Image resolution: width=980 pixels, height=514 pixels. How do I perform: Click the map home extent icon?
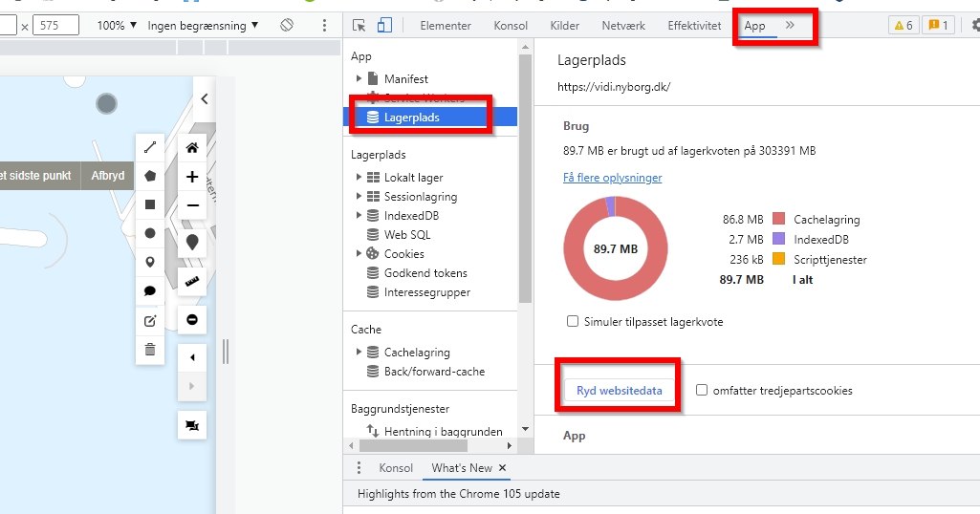coord(192,147)
